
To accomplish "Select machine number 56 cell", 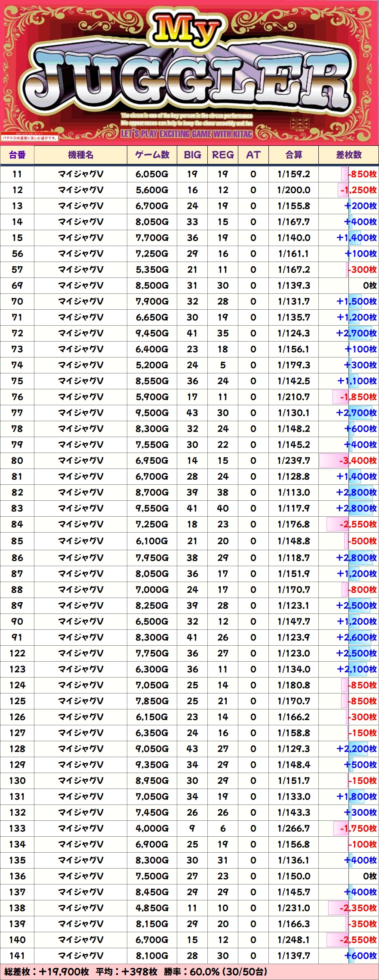I will pos(17,254).
